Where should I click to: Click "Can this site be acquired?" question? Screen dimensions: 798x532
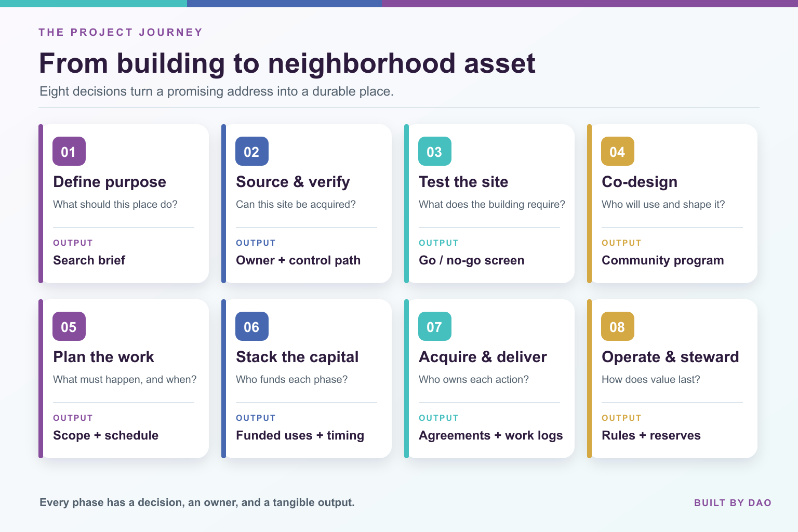pyautogui.click(x=296, y=204)
